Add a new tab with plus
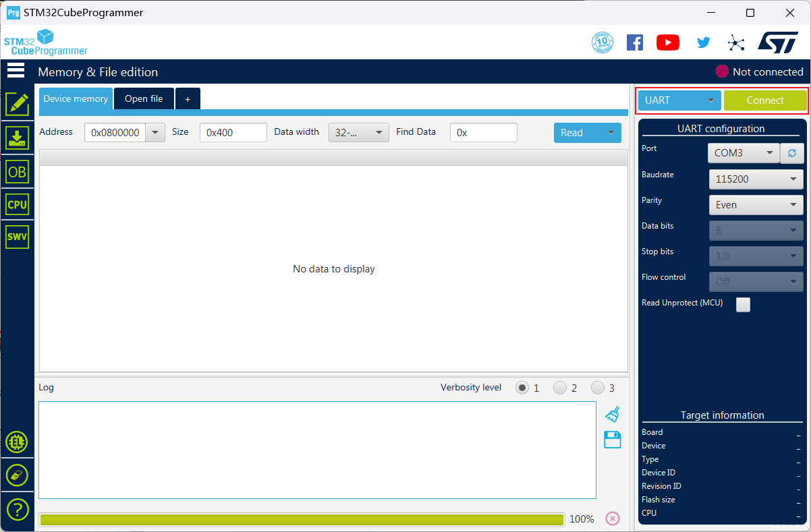Viewport: 811px width, 532px height. pyautogui.click(x=188, y=98)
